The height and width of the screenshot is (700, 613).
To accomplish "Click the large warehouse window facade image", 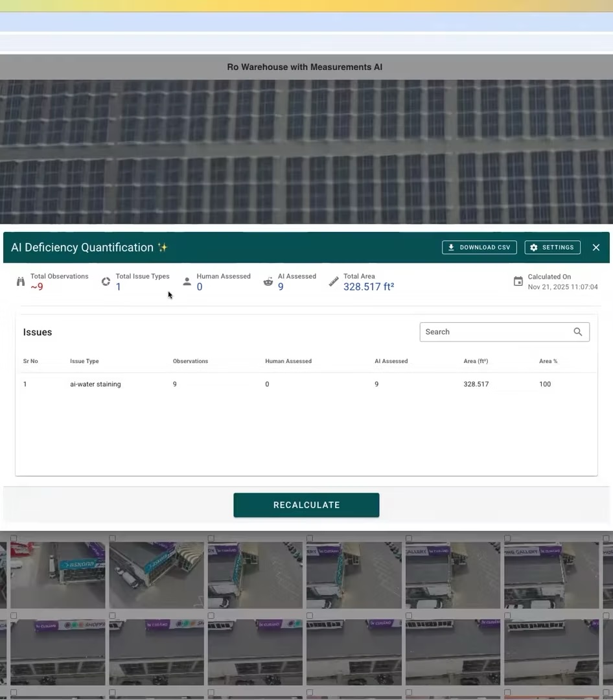I will click(x=306, y=152).
